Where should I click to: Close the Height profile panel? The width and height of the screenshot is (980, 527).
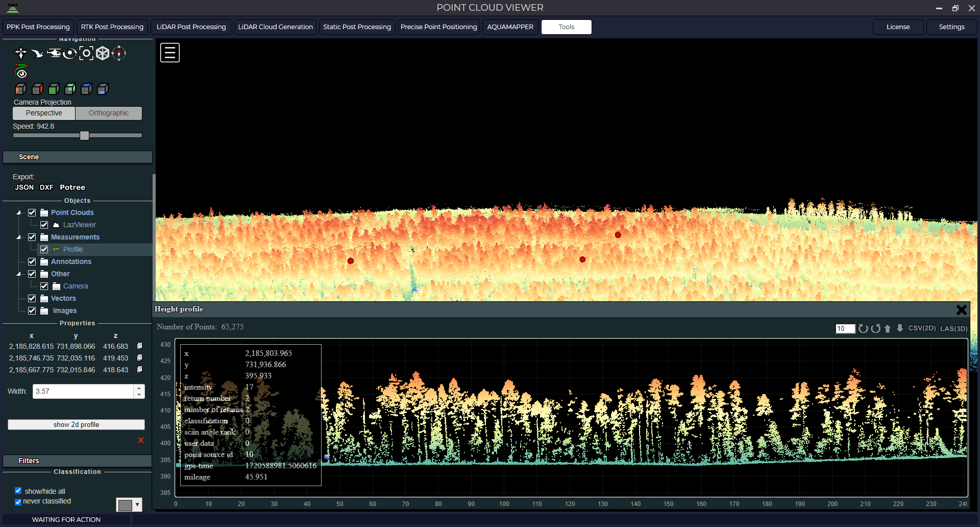click(x=962, y=309)
